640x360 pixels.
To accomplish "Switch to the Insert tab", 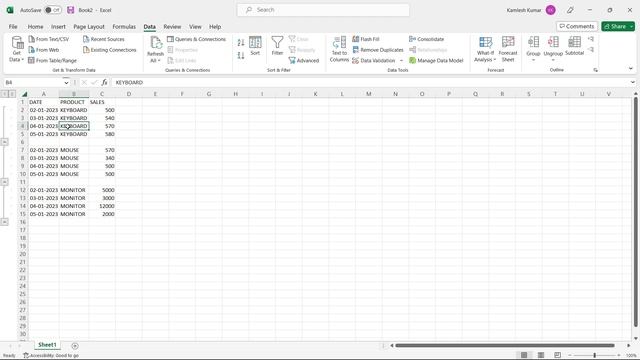I will pyautogui.click(x=58, y=27).
